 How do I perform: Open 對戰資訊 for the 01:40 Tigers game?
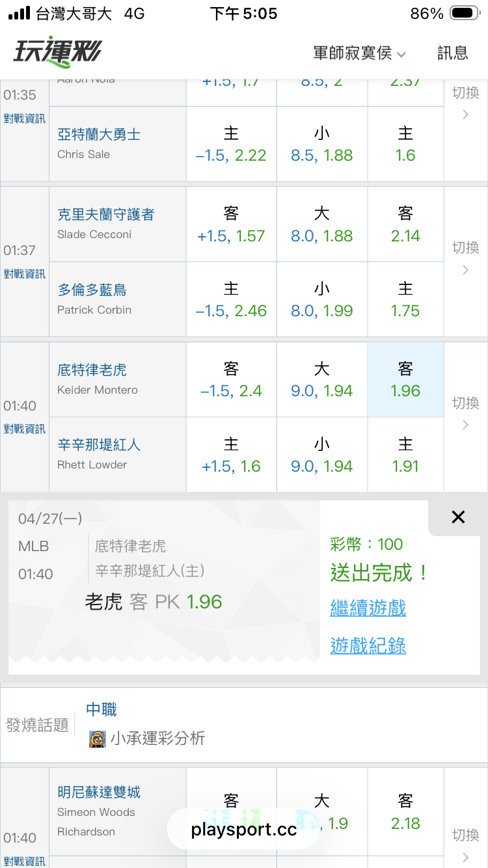25,429
